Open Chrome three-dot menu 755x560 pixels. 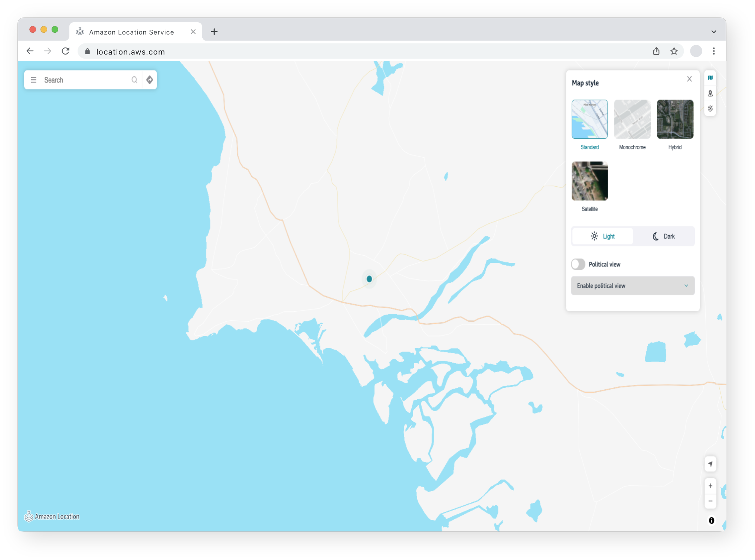[713, 51]
